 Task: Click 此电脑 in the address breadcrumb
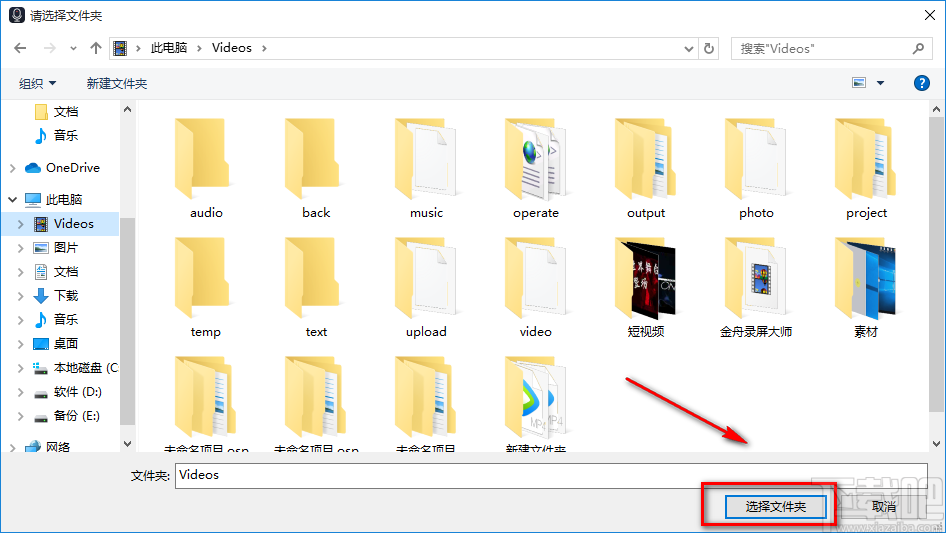(168, 48)
